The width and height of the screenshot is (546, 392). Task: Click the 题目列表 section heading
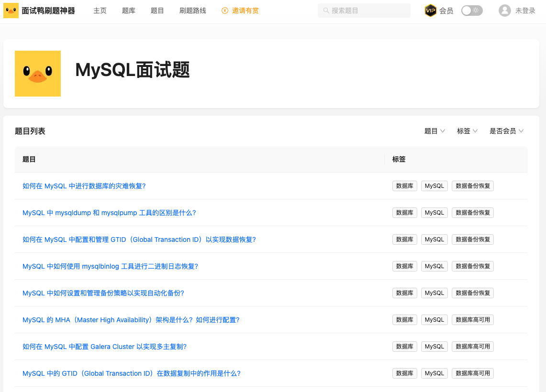[30, 131]
